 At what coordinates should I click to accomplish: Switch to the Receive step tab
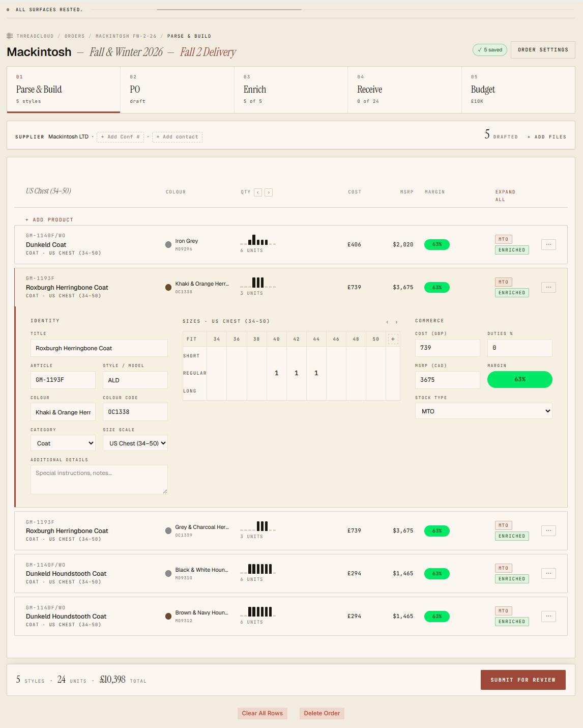coord(404,90)
